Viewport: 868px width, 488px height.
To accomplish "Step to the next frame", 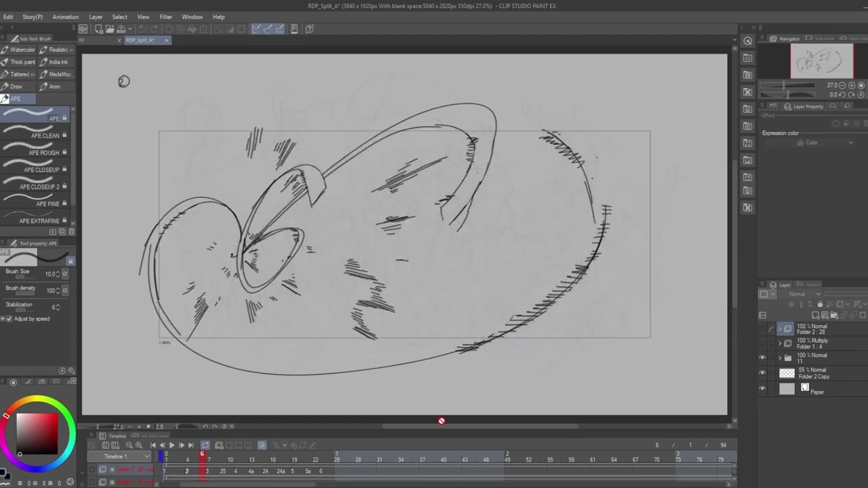I will click(x=181, y=445).
